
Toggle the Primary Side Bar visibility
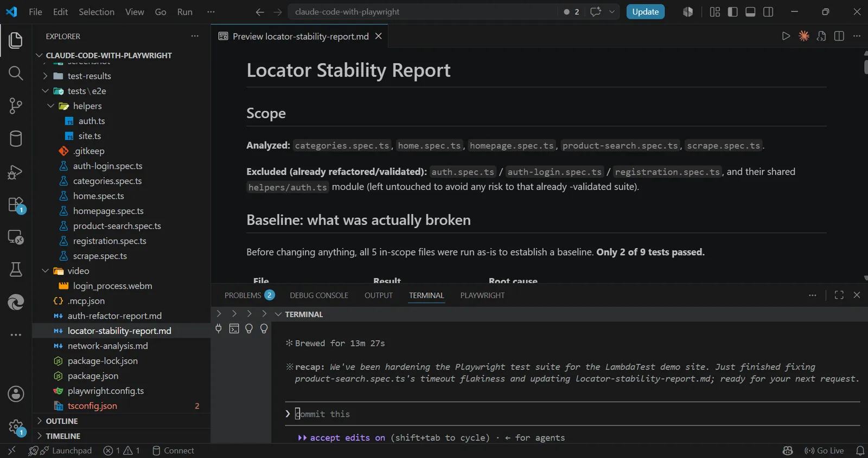point(733,11)
